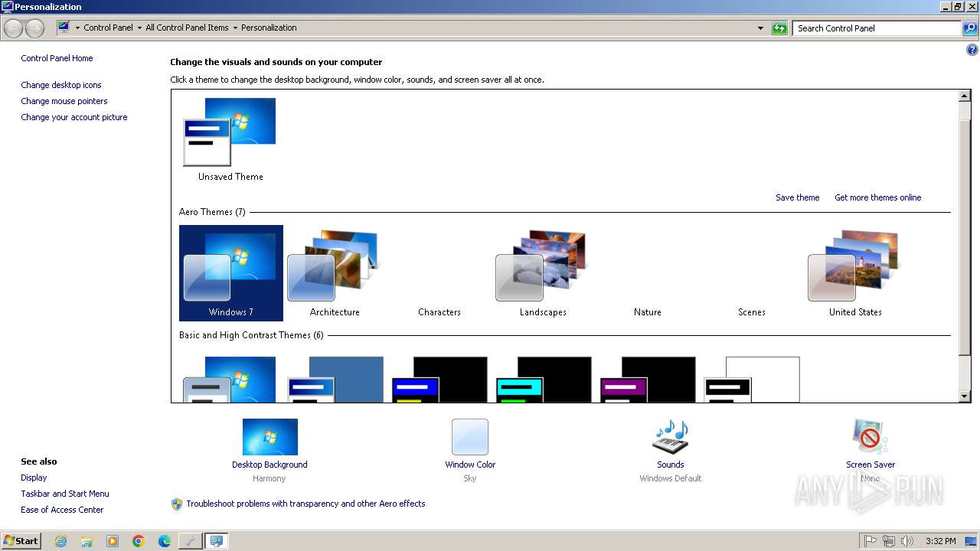Image resolution: width=980 pixels, height=551 pixels.
Task: Click the Refresh button in address bar
Action: click(x=779, y=28)
